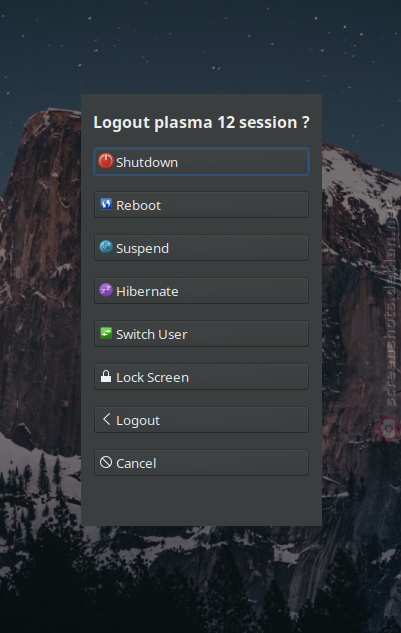The width and height of the screenshot is (401, 633).
Task: Select the Reboot option text
Action: pos(139,205)
